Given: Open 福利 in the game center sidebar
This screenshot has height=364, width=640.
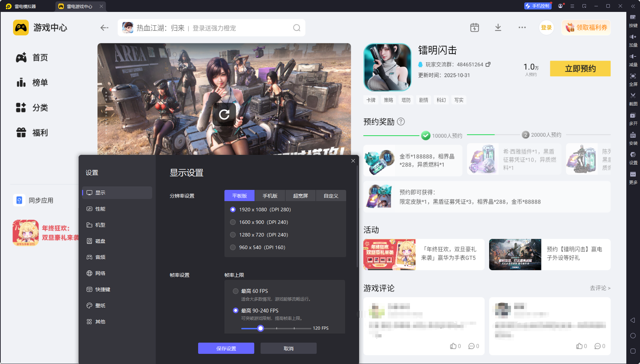Looking at the screenshot, I should (32, 133).
